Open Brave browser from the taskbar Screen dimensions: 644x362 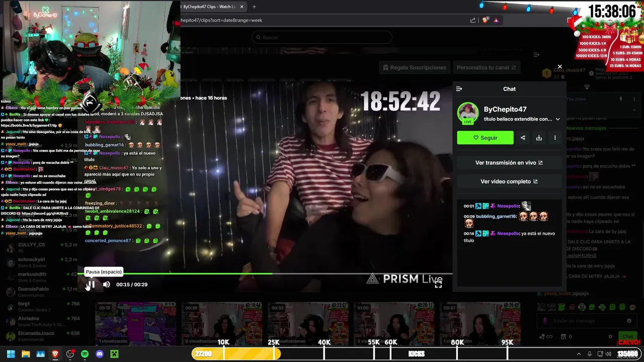[55, 354]
